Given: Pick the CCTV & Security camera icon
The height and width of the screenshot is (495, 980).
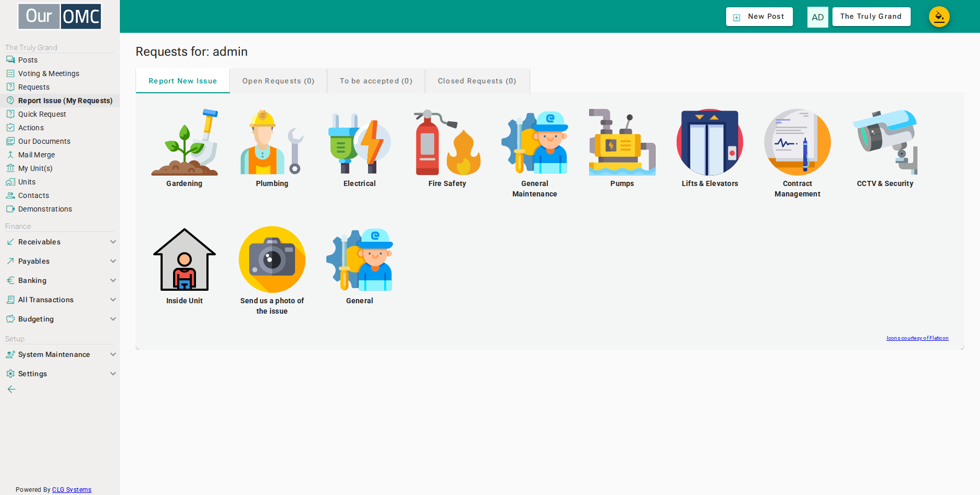Looking at the screenshot, I should [885, 142].
